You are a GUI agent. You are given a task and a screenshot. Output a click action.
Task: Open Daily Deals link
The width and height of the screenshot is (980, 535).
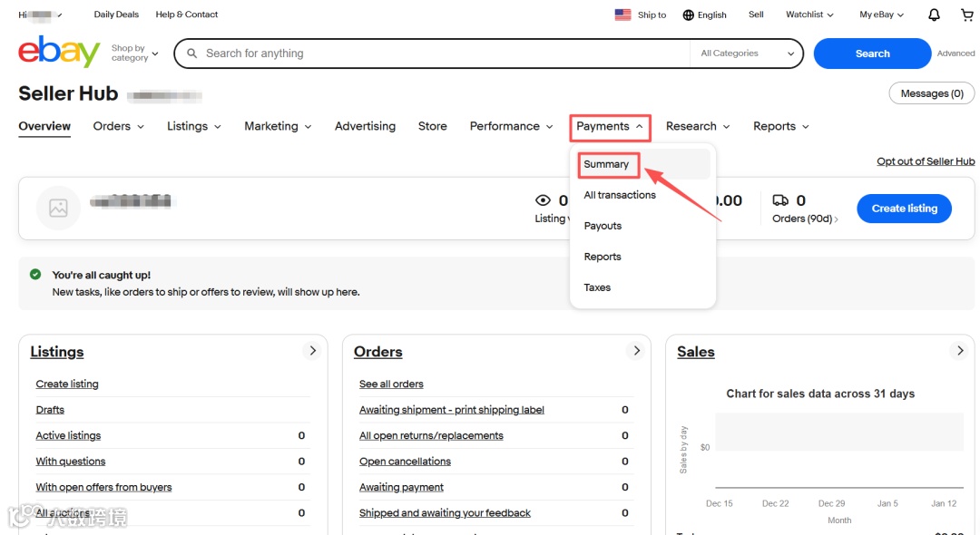tap(116, 15)
